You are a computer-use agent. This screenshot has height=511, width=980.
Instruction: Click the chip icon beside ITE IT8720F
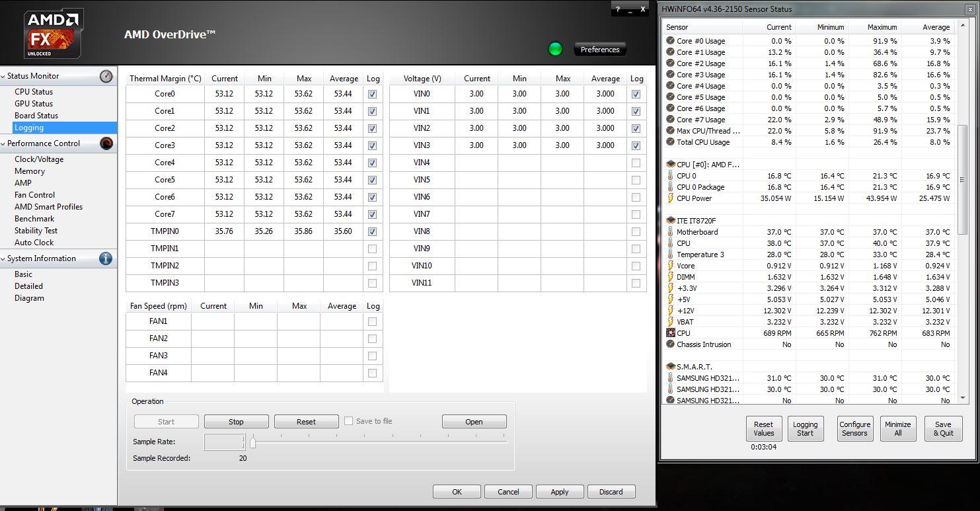(x=670, y=221)
